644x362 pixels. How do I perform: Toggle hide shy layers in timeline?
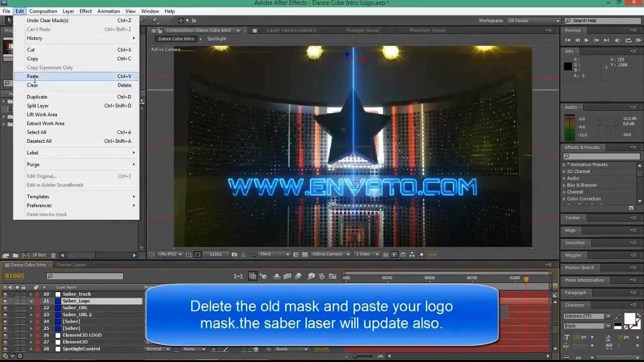point(277,276)
